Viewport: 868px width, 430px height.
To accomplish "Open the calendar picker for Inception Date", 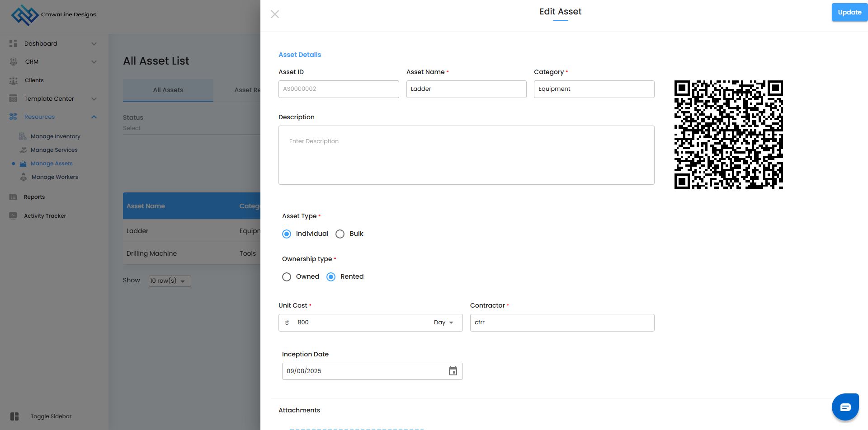I will 453,371.
